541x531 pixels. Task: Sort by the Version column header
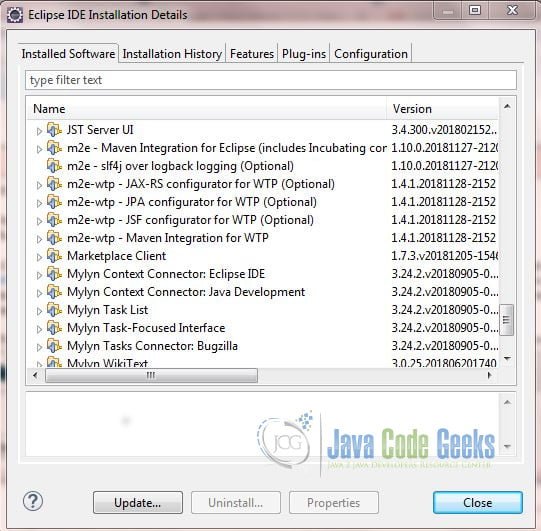click(x=443, y=109)
